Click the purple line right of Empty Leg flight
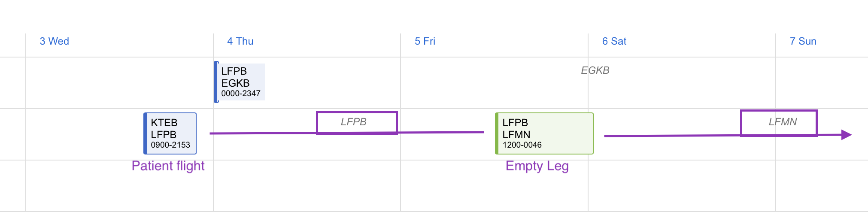This screenshot has height=212, width=868. [x=670, y=136]
